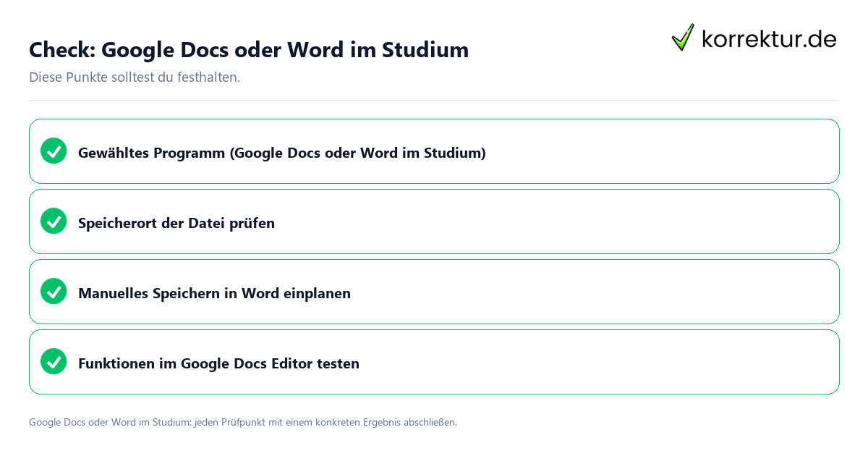This screenshot has width=868, height=456.
Task: Click the korrektur.de logo checkmark
Action: coord(683,37)
